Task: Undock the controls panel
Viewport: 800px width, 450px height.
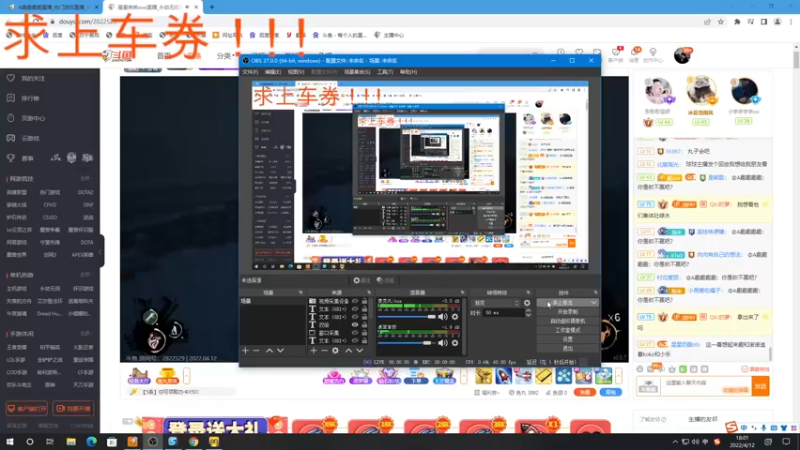Action: tap(595, 292)
